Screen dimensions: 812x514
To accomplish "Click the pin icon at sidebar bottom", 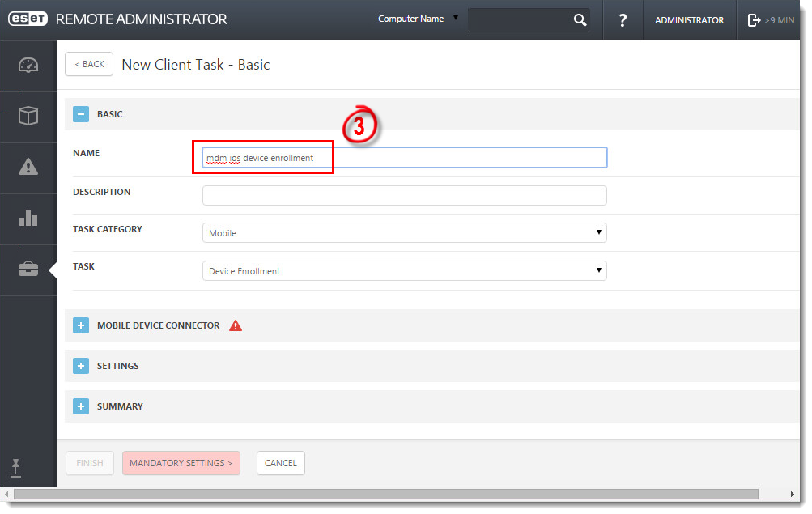I will point(15,467).
